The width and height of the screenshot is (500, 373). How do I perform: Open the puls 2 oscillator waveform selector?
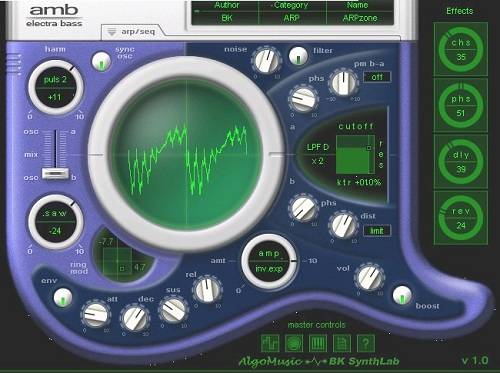[55, 80]
